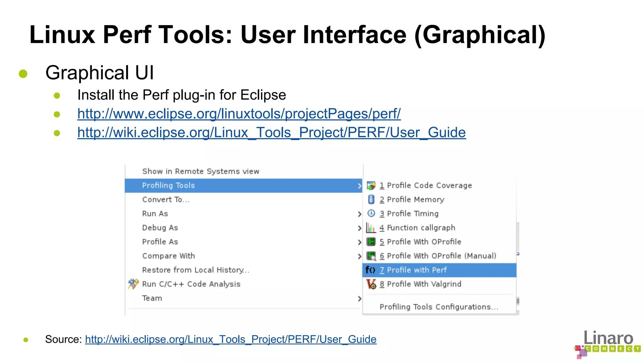Click the Perf f() icon

[370, 270]
